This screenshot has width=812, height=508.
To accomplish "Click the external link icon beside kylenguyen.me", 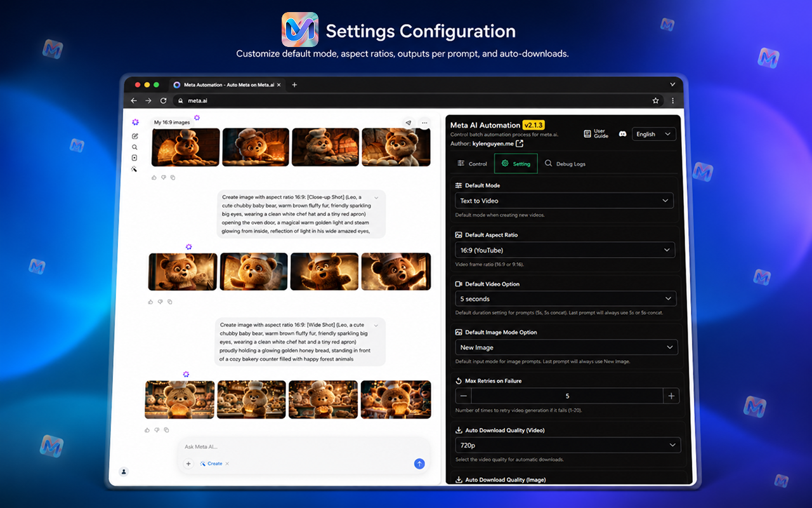I will (x=520, y=144).
